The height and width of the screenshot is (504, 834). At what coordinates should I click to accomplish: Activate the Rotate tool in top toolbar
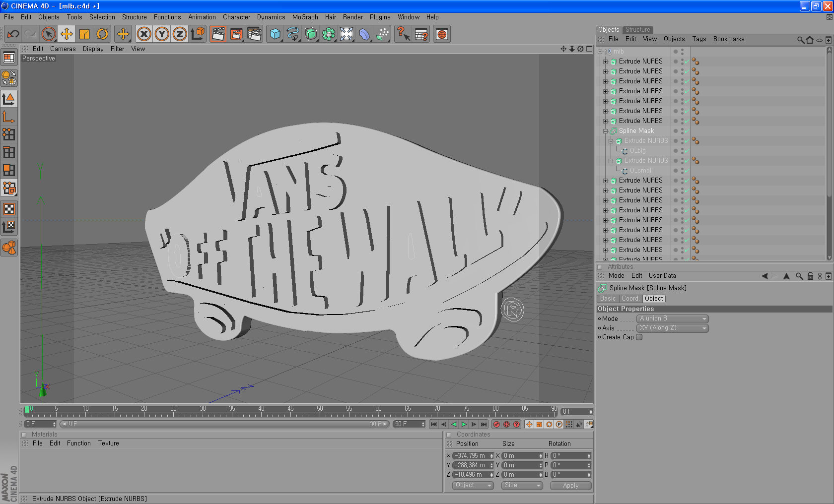pyautogui.click(x=102, y=34)
